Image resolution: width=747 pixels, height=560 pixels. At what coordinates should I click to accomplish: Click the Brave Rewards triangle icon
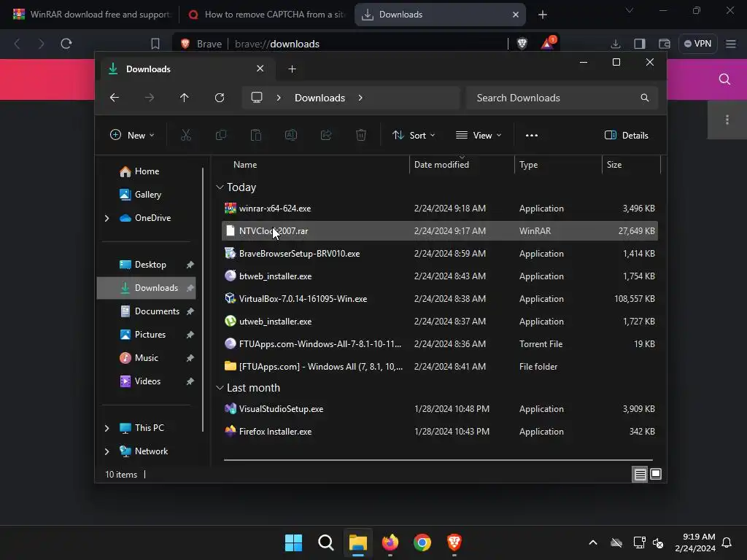(x=548, y=43)
